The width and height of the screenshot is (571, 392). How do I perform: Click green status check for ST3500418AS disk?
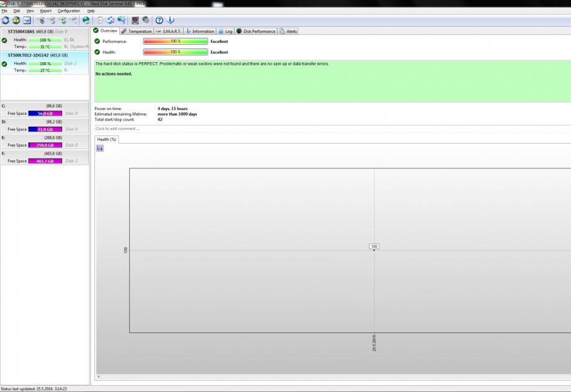pos(4,40)
